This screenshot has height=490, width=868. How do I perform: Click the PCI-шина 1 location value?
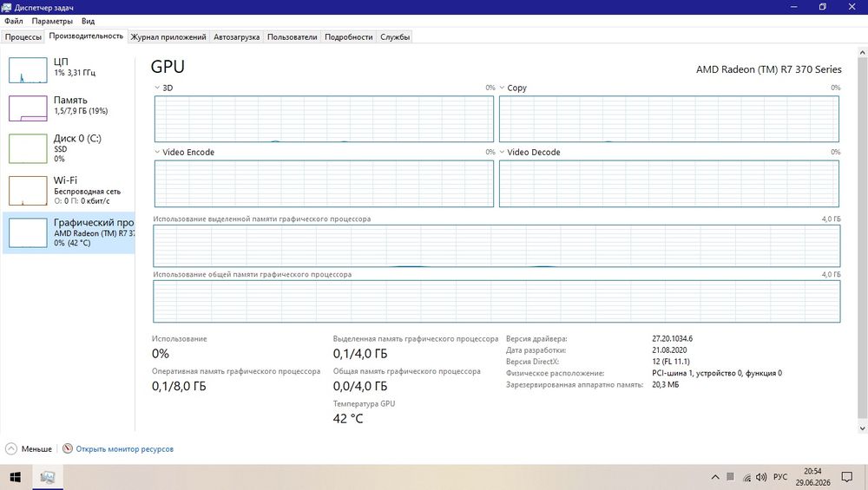click(x=717, y=373)
